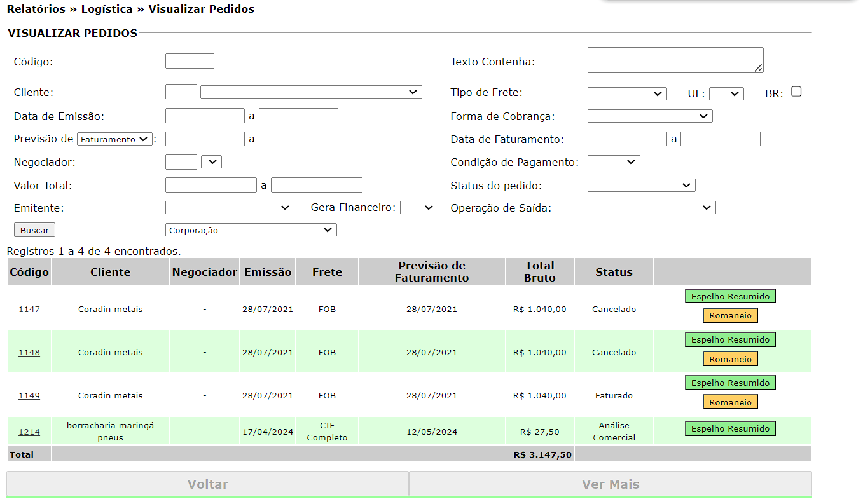This screenshot has height=504, width=863.
Task: Open the UF state dropdown
Action: pos(726,94)
